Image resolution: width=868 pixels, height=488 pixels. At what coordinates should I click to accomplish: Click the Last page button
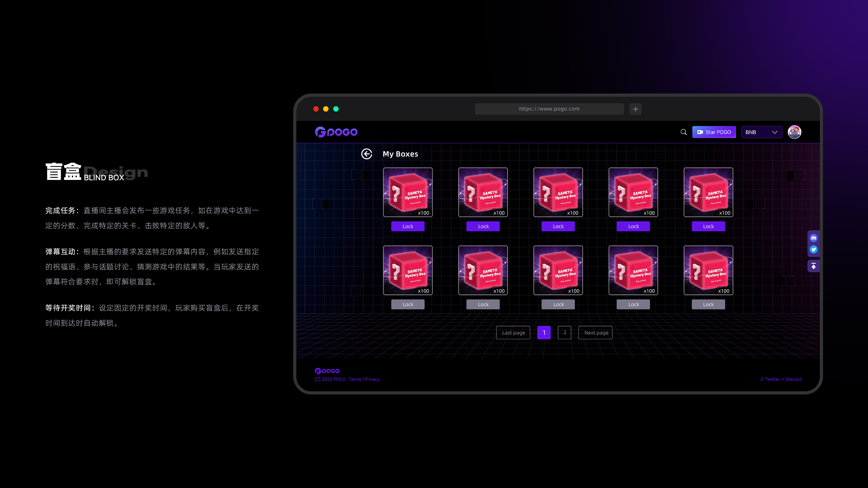(x=513, y=332)
